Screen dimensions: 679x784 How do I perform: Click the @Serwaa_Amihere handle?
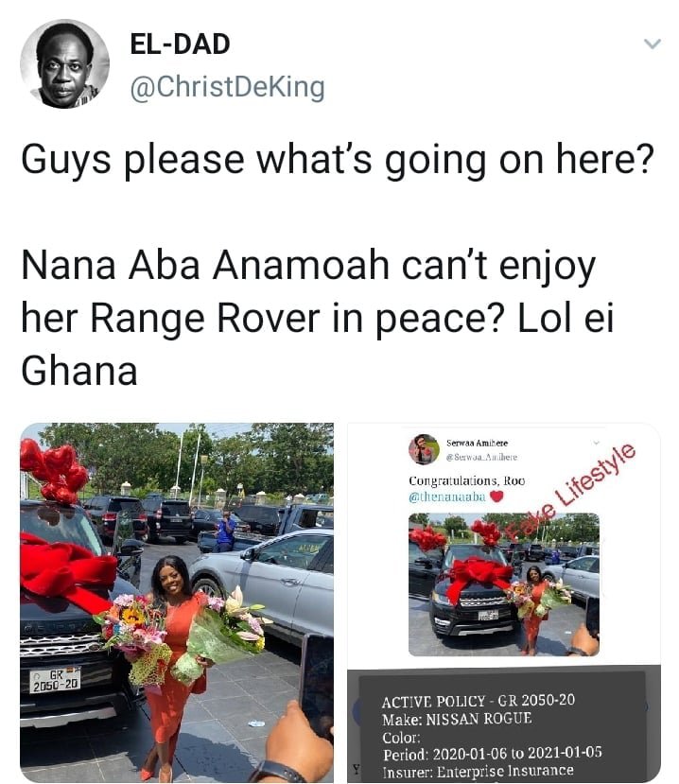point(481,457)
